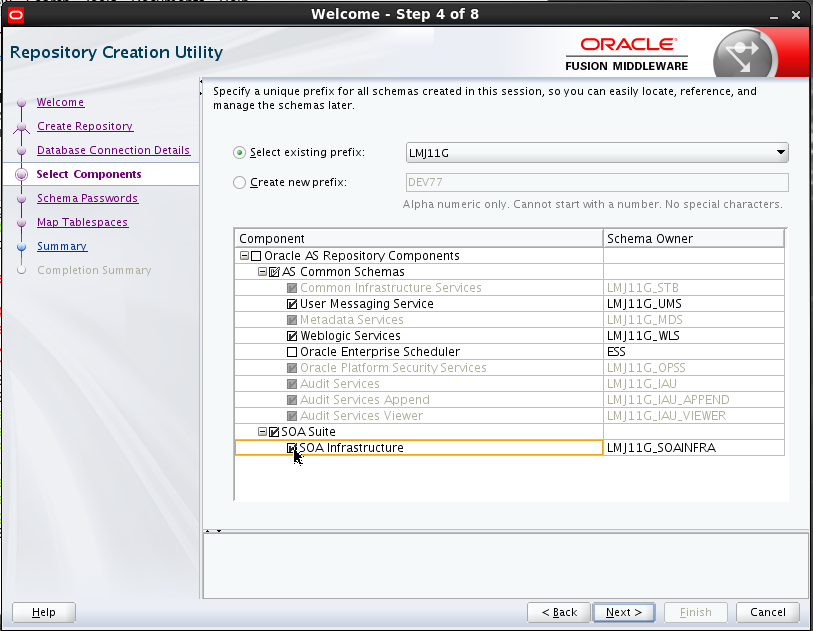813x631 pixels.
Task: Click the Map Tablespaces step bullet icon
Action: coord(21,223)
